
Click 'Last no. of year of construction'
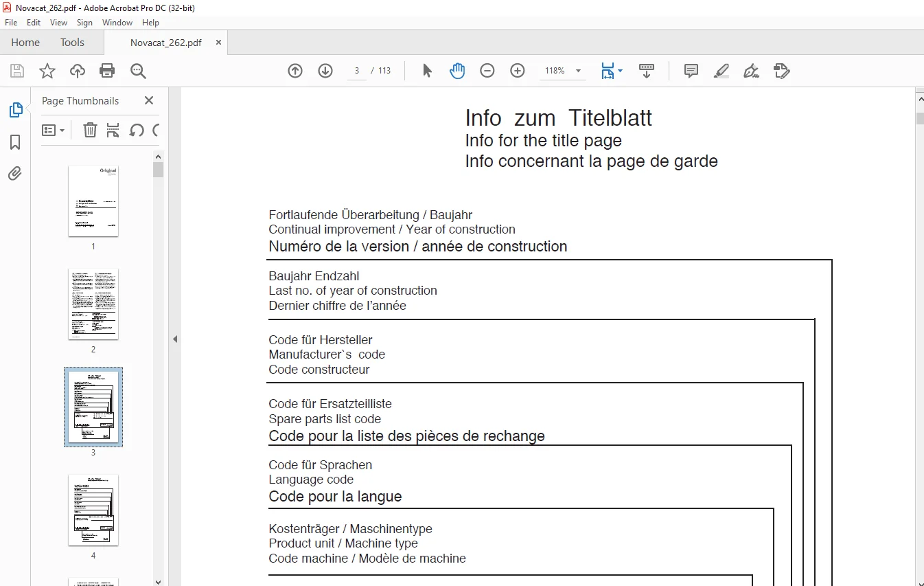(353, 291)
